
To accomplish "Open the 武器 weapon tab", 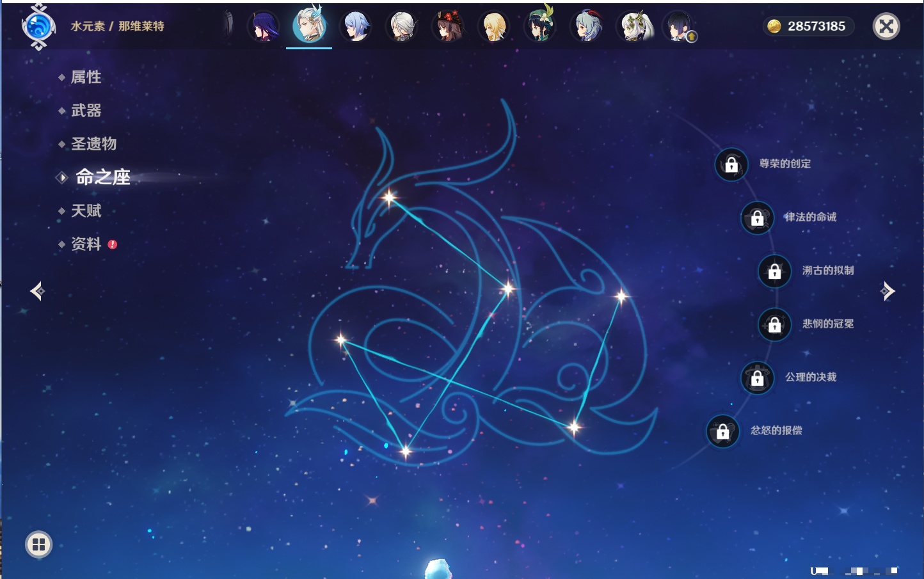I will tap(86, 111).
